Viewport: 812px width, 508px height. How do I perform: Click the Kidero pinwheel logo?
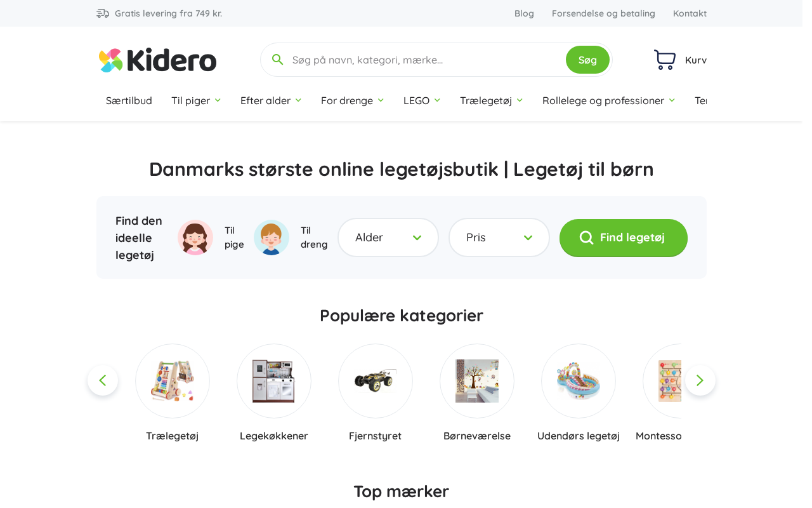(110, 60)
